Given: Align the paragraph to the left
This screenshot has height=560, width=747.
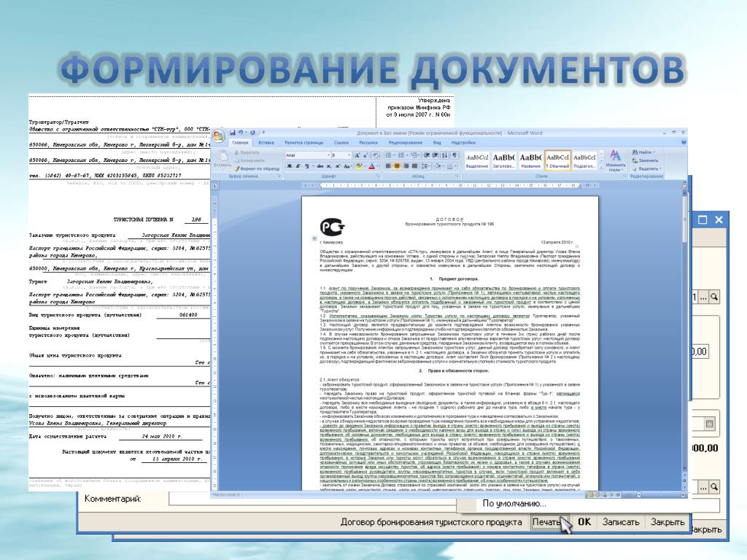Looking at the screenshot, I should [388, 166].
